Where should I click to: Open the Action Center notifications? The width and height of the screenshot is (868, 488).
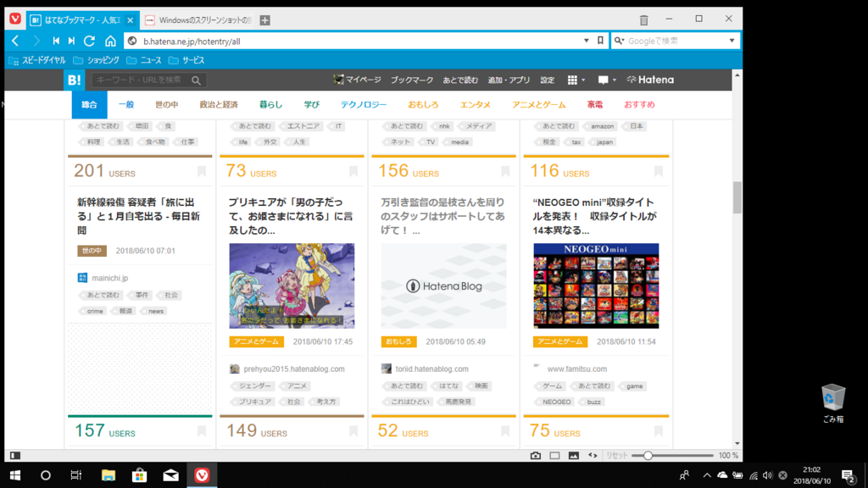click(848, 475)
